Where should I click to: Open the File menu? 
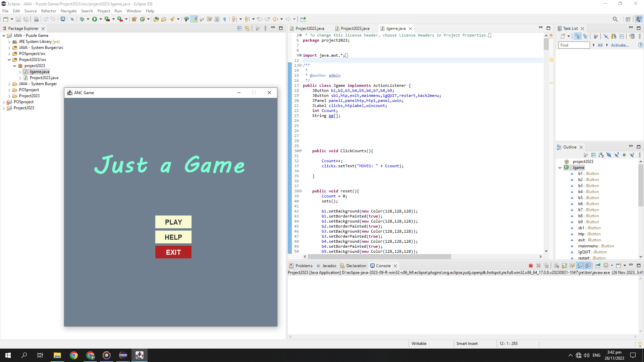(5, 11)
